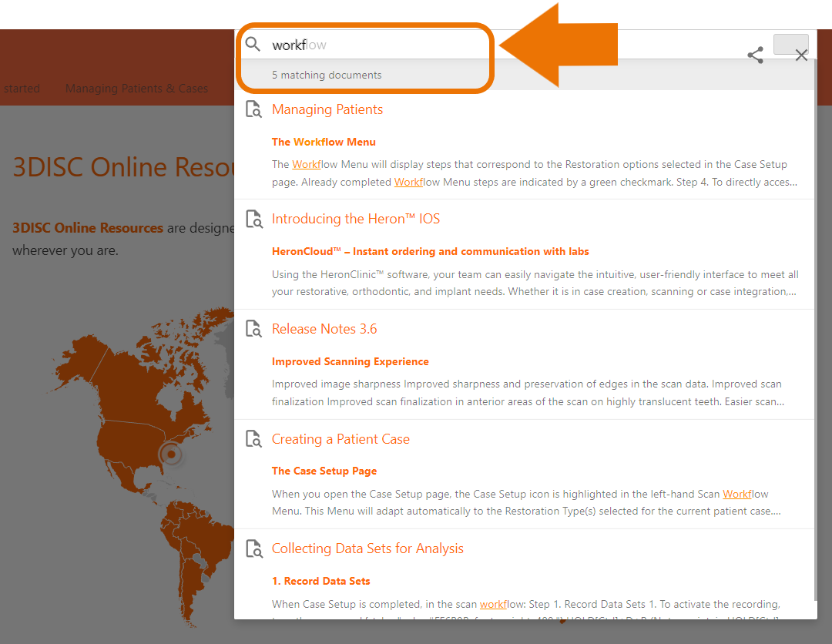This screenshot has width=832, height=644.
Task: Click the 3DISC Online Resources bold text
Action: click(88, 228)
